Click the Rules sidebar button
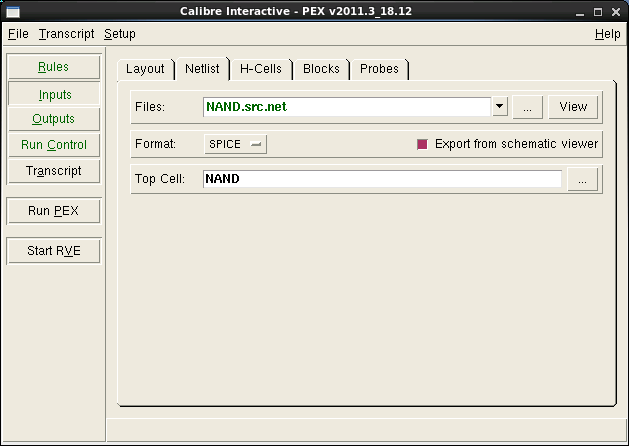 [x=54, y=67]
